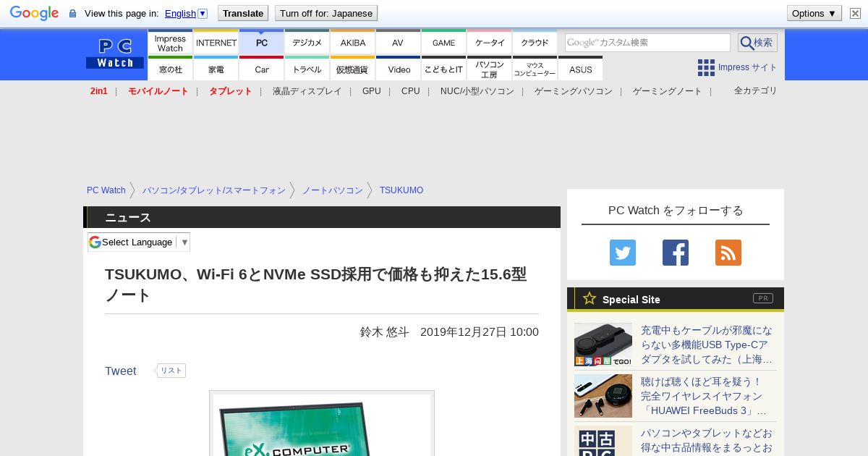The width and height of the screenshot is (868, 456).
Task: Open the ケータイ tab
Action: (490, 43)
